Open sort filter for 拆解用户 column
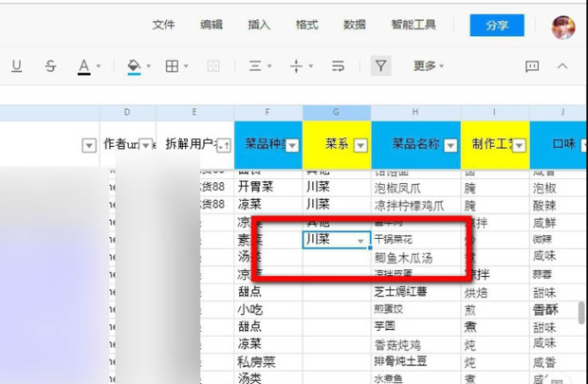 coord(224,145)
